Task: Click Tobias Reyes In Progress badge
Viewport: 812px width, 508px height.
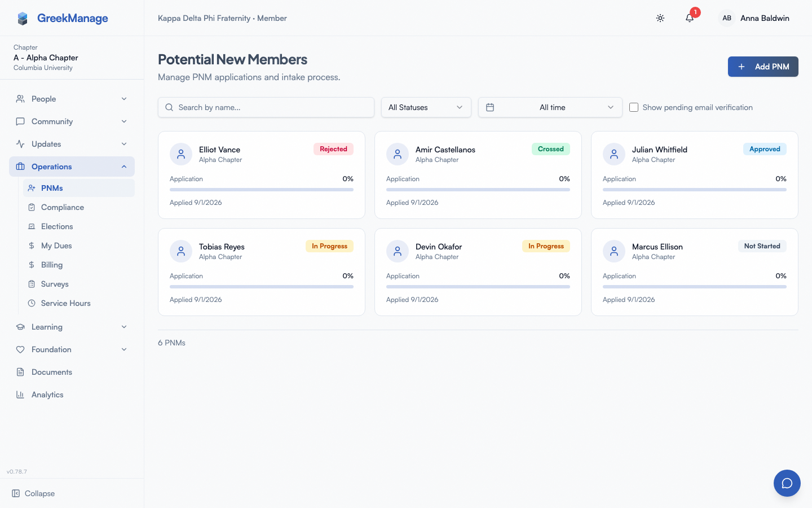Action: point(330,246)
